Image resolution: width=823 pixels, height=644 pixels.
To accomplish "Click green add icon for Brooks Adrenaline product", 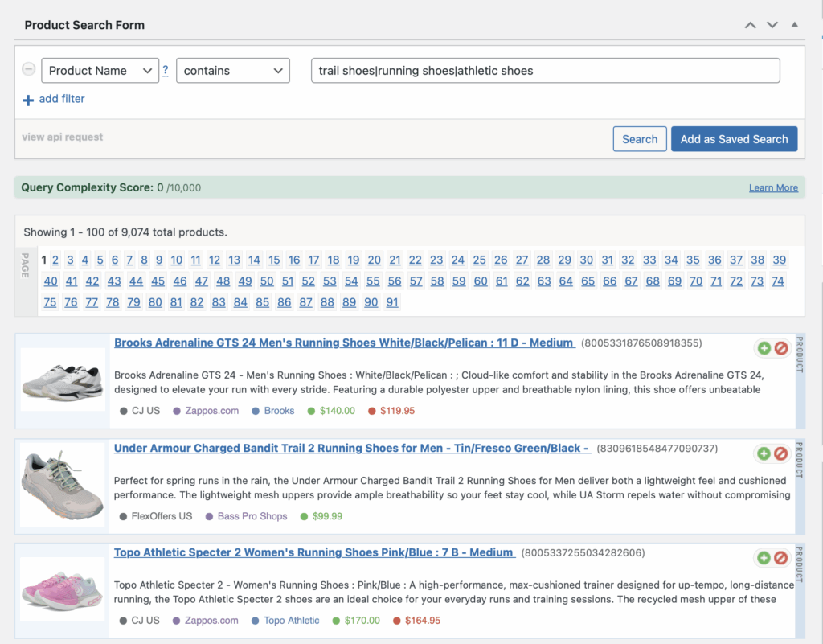I will click(764, 348).
